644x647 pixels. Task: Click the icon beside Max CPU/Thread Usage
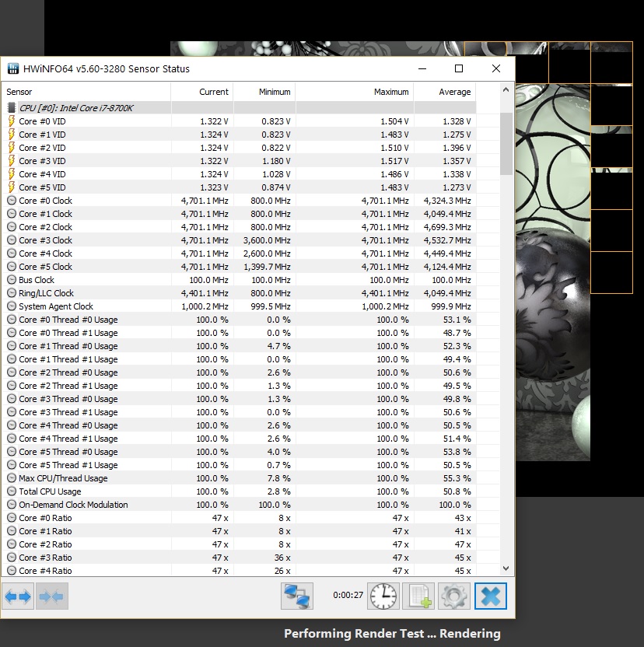(x=12, y=478)
